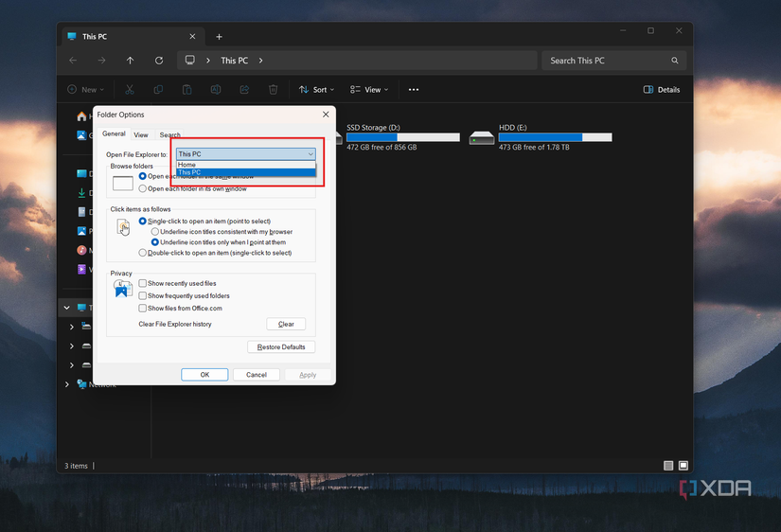The image size is (781, 532).
Task: Open the New dropdown menu
Action: [85, 90]
